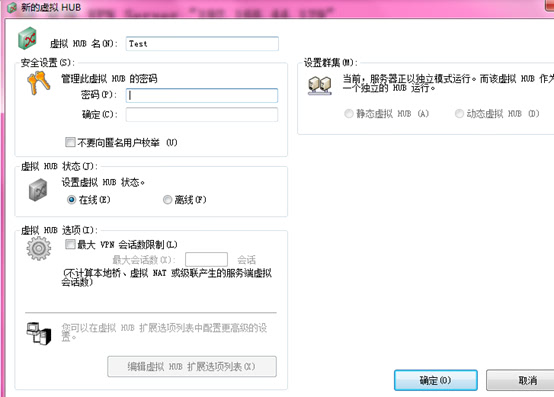Click the title bar app icon
Viewport: 554px width, 397px height.
[x=12, y=7]
